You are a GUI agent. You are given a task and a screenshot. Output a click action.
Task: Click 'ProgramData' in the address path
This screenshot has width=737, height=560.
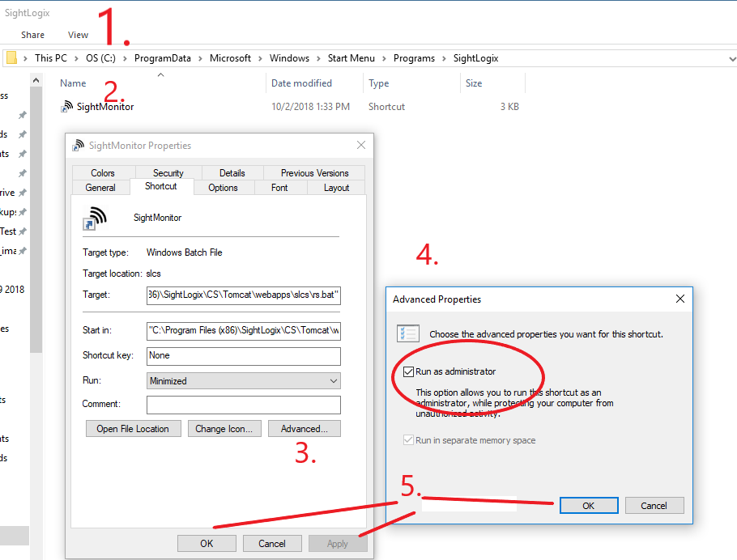point(163,58)
